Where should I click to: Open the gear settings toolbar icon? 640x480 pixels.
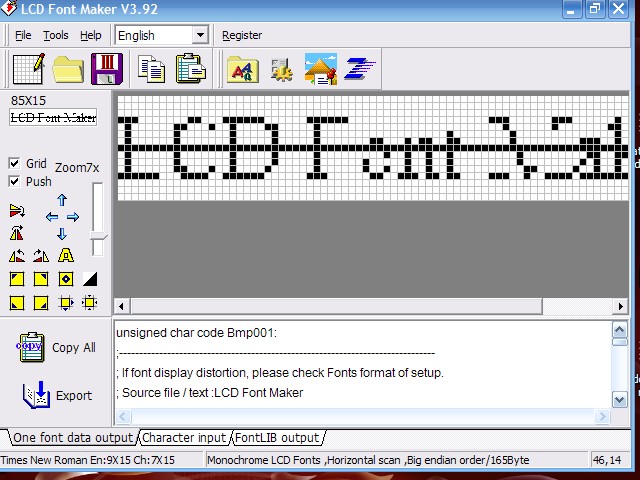coord(282,69)
